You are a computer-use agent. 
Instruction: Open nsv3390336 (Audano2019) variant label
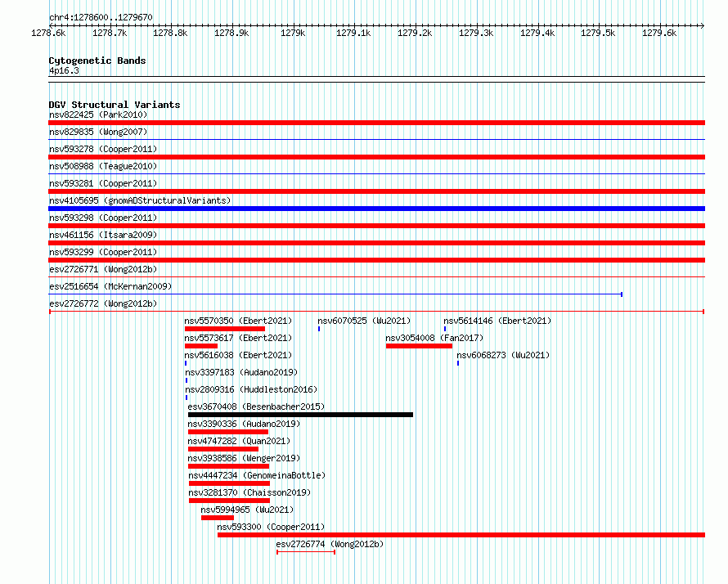(244, 424)
